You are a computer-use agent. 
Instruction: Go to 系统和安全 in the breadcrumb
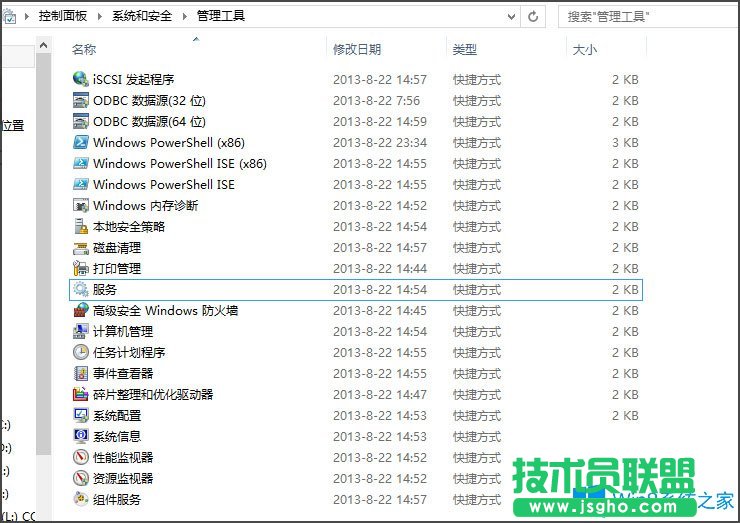pos(142,16)
